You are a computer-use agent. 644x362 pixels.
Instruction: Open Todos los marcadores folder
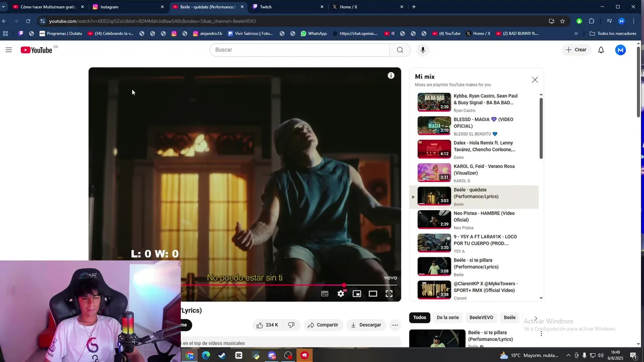pos(613,34)
